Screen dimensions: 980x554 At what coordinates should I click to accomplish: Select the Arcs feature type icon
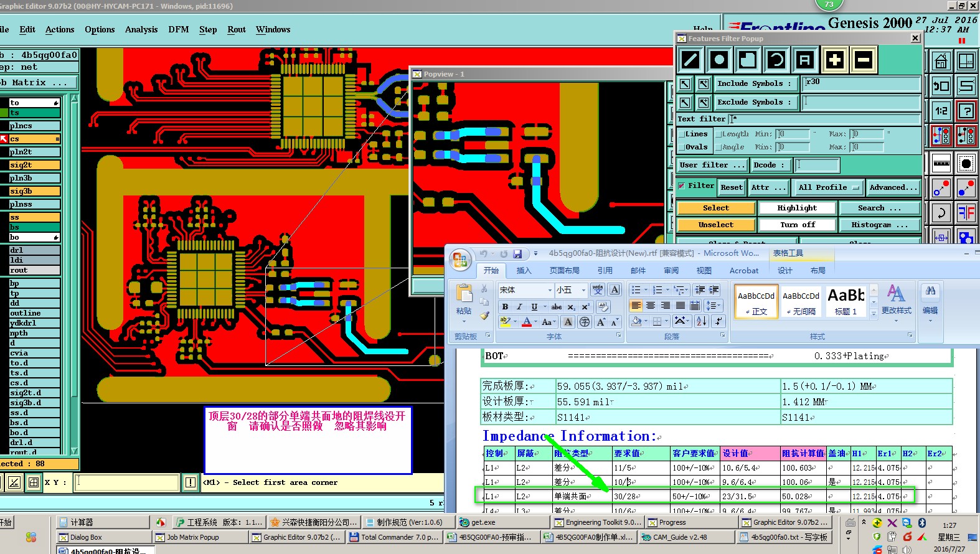coord(776,60)
